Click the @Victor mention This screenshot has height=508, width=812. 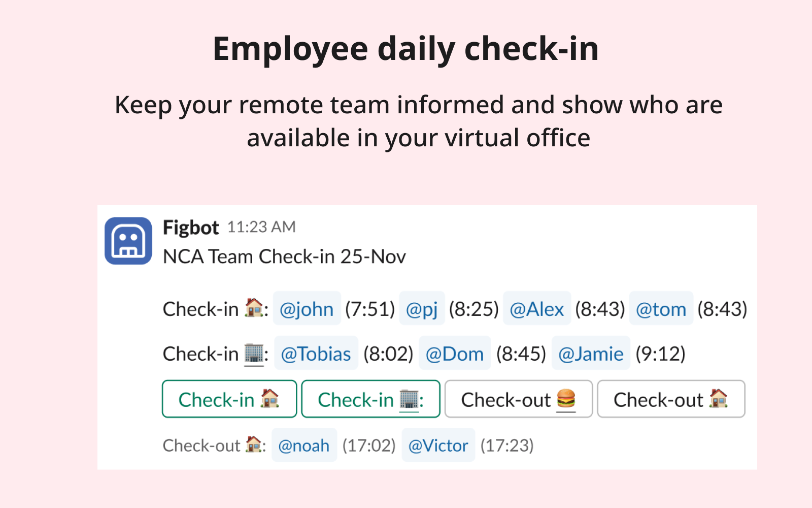click(x=438, y=446)
